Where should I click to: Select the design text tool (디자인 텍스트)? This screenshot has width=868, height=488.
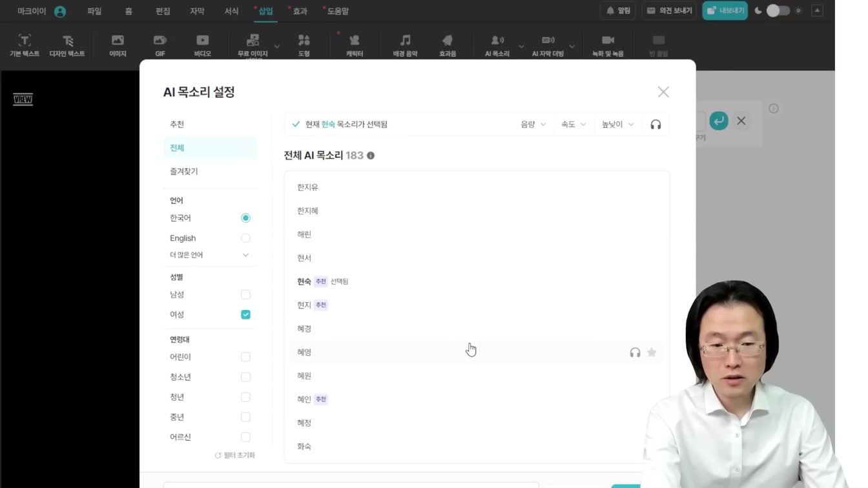click(67, 45)
